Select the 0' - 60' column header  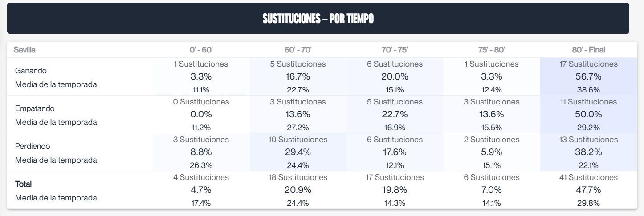click(x=201, y=50)
